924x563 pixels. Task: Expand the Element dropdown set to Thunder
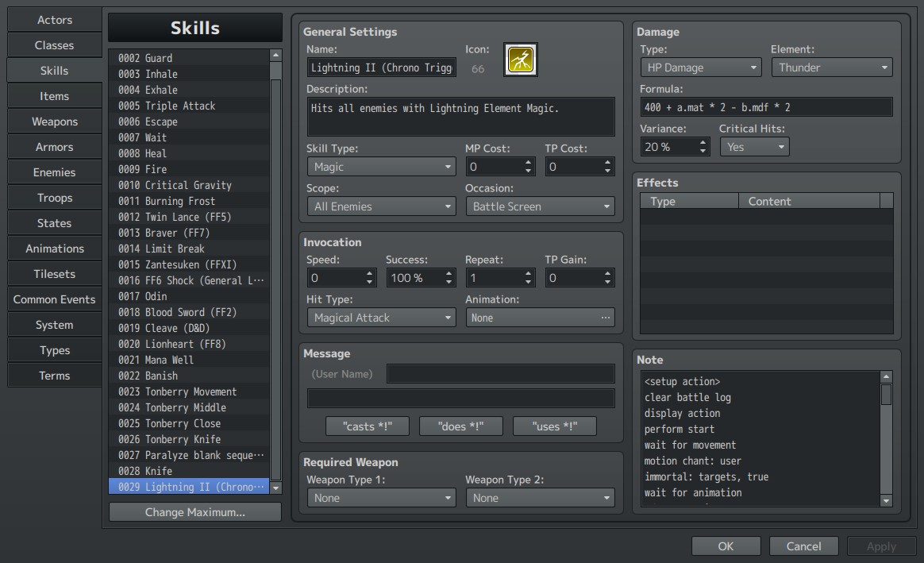[832, 67]
